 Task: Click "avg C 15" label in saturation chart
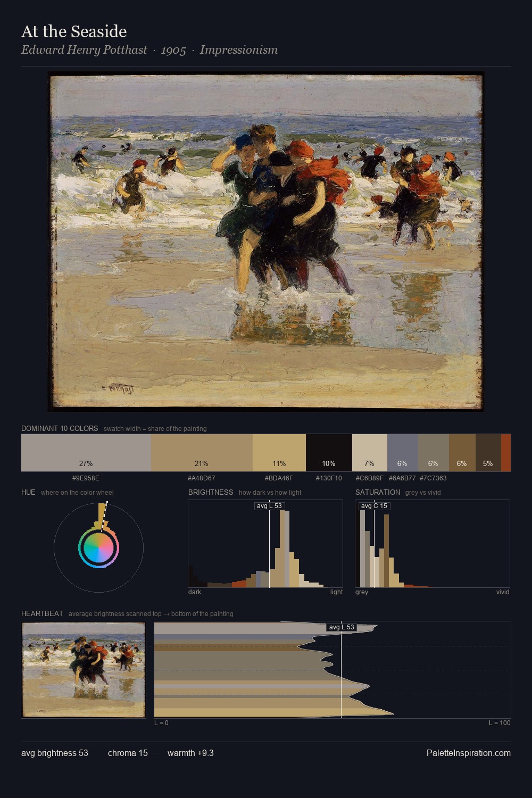pos(375,506)
